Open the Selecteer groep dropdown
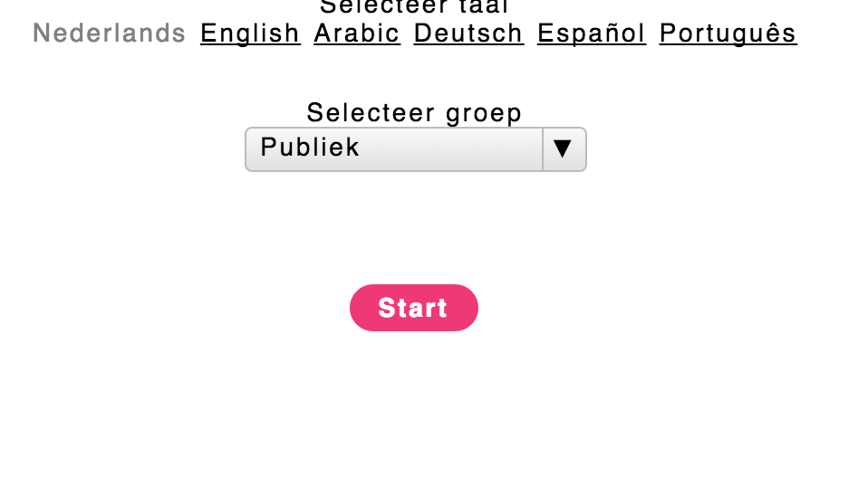Image resolution: width=868 pixels, height=478 pixels. [x=415, y=149]
